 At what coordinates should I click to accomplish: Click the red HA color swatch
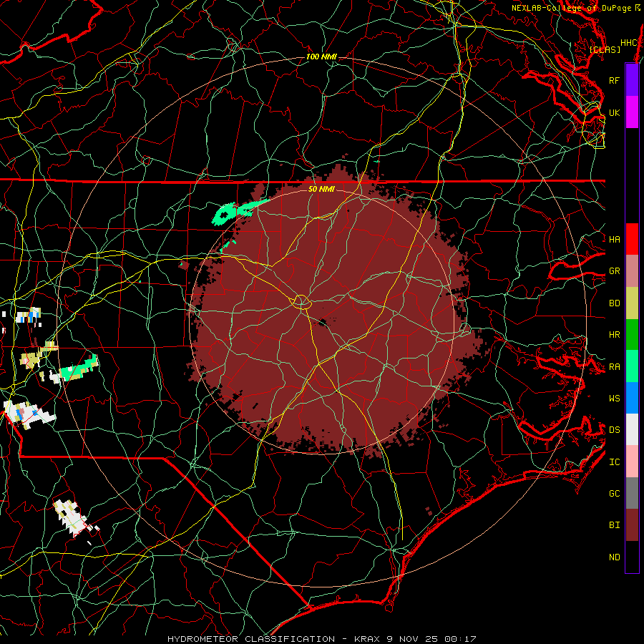[x=632, y=239]
